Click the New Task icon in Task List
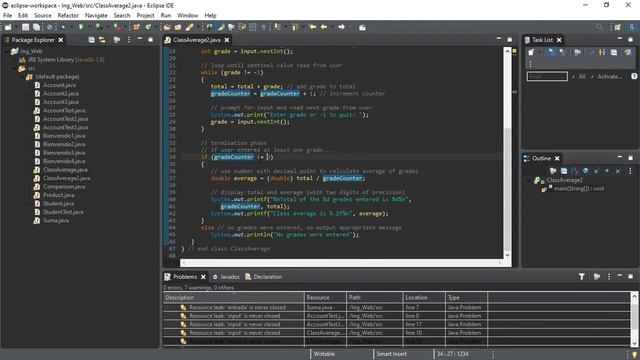Screen dimensions: 640x360 coord(531,52)
